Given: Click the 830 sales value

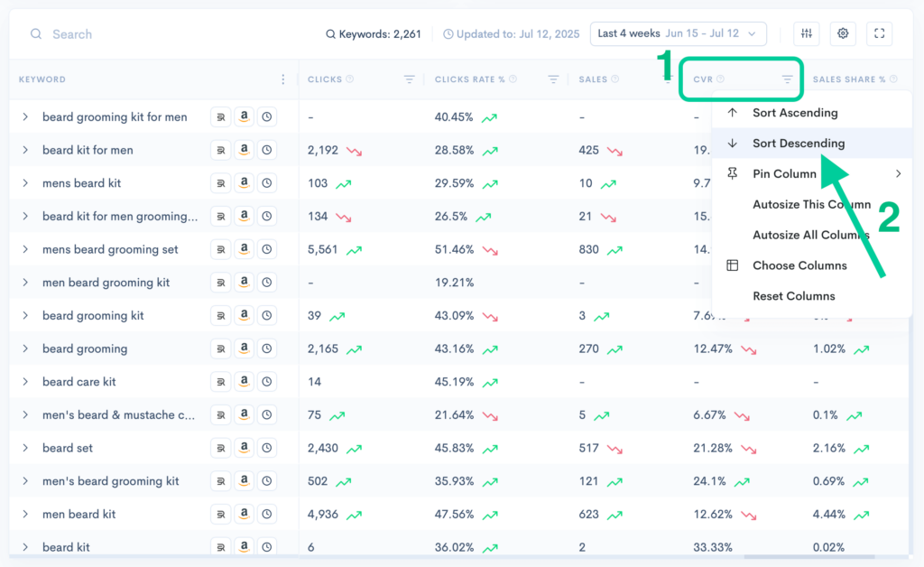Looking at the screenshot, I should [588, 249].
